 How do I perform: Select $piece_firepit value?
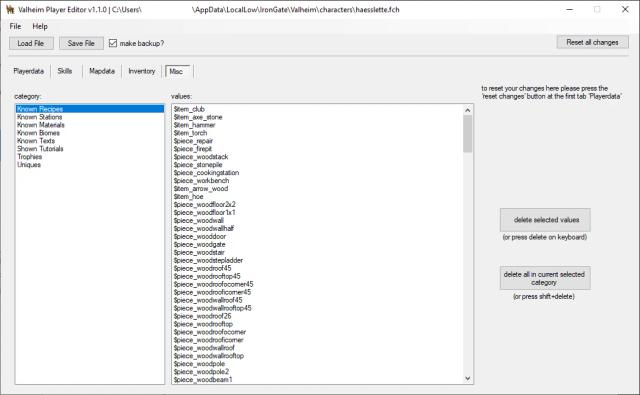coord(317,149)
